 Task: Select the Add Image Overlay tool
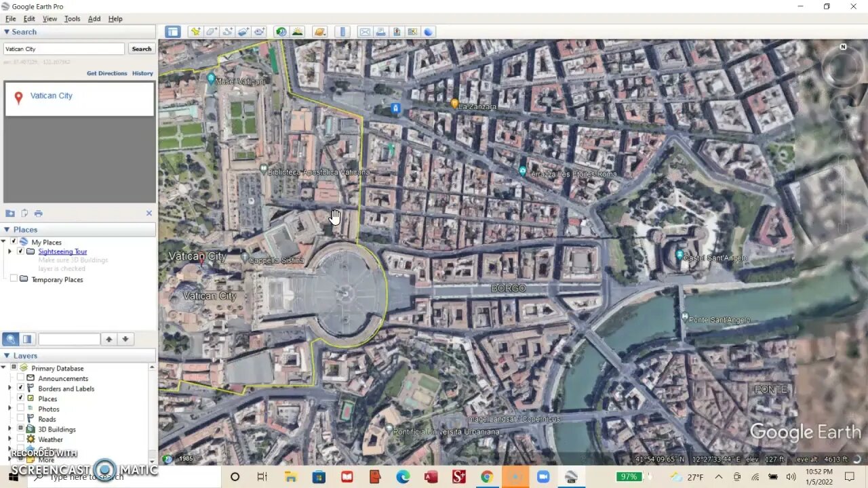click(243, 32)
